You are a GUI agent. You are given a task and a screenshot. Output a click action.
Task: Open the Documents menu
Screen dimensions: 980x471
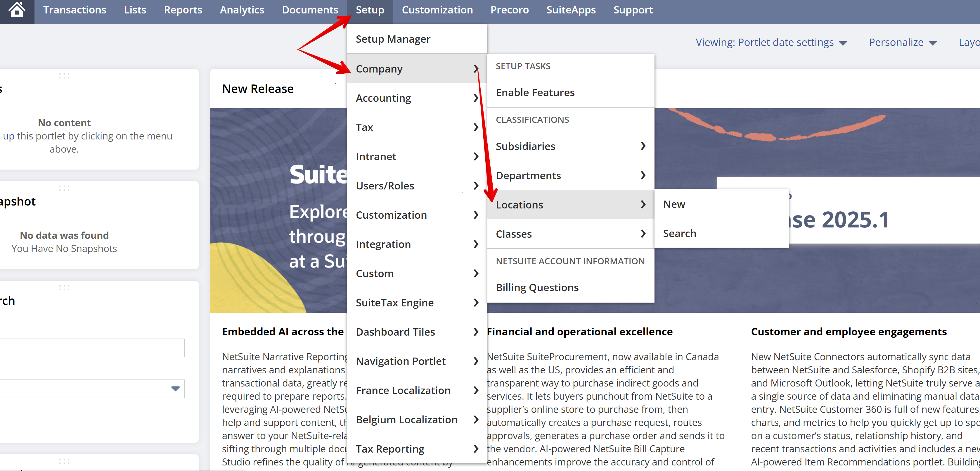point(310,10)
